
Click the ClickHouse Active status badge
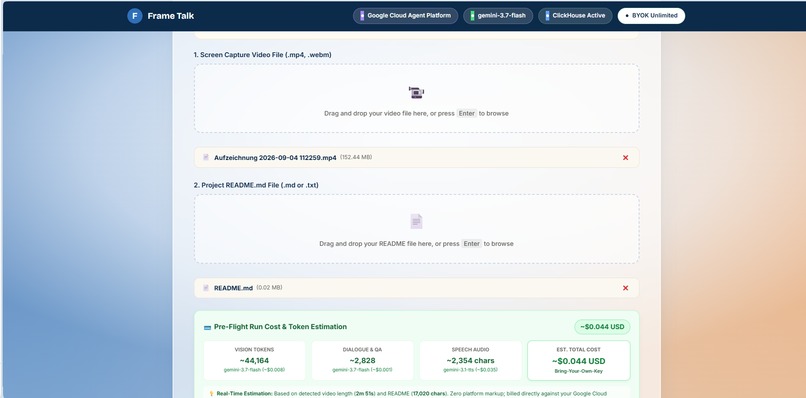pos(575,16)
